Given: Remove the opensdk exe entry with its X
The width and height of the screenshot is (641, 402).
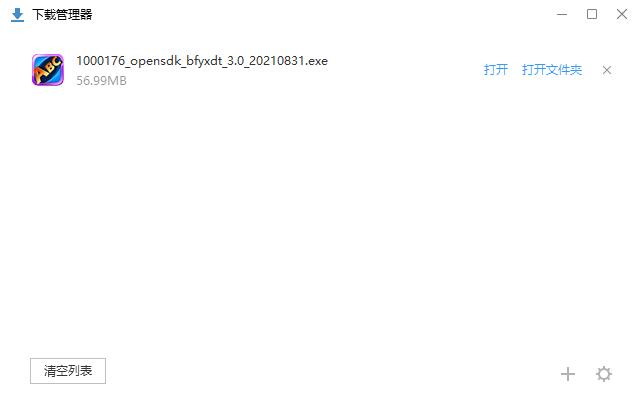Looking at the screenshot, I should click(x=607, y=70).
